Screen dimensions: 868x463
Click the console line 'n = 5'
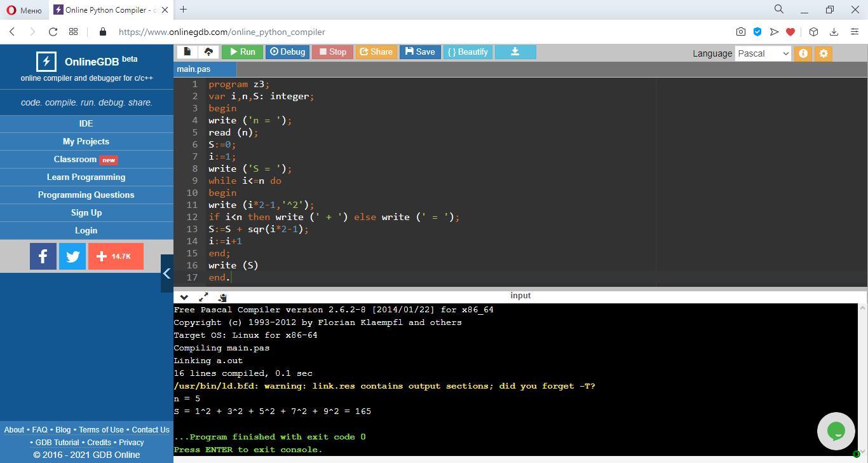(x=187, y=399)
